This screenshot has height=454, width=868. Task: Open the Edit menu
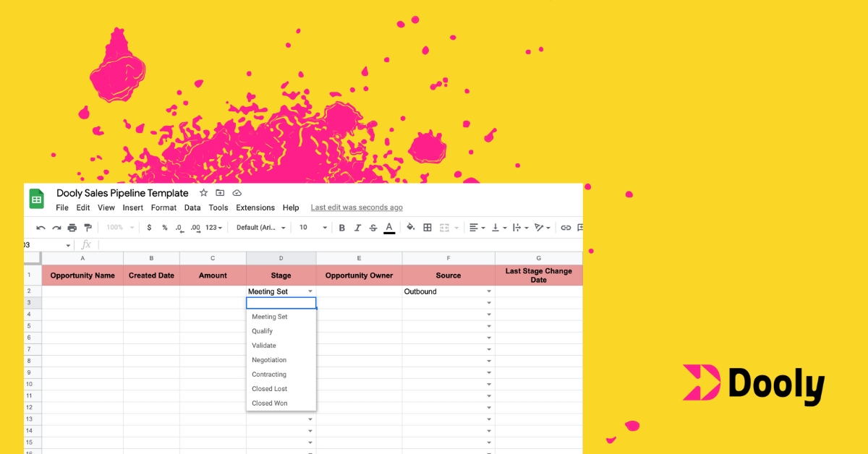(x=83, y=207)
